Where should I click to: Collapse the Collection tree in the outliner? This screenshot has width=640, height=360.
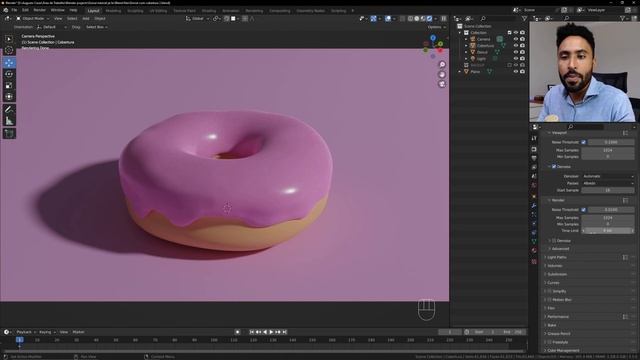pyautogui.click(x=460, y=33)
